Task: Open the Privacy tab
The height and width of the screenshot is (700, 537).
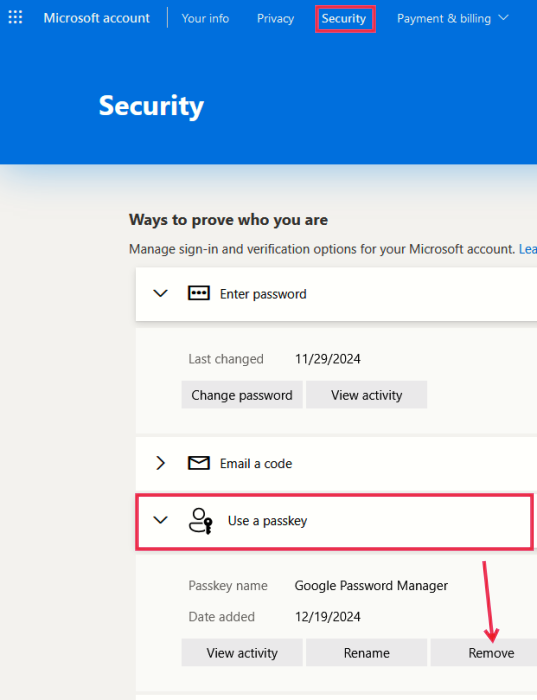Action: point(275,18)
